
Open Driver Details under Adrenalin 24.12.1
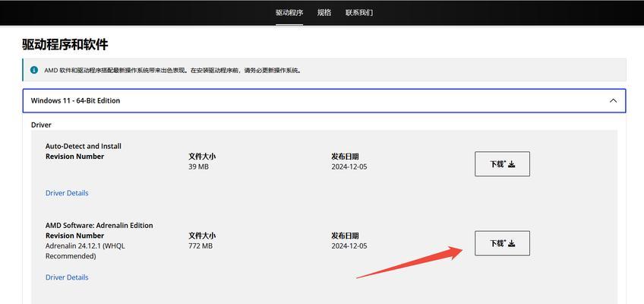pos(67,277)
